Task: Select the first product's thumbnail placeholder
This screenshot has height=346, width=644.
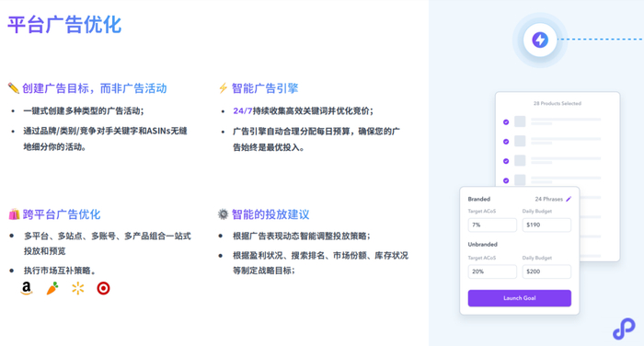Action: pos(520,121)
